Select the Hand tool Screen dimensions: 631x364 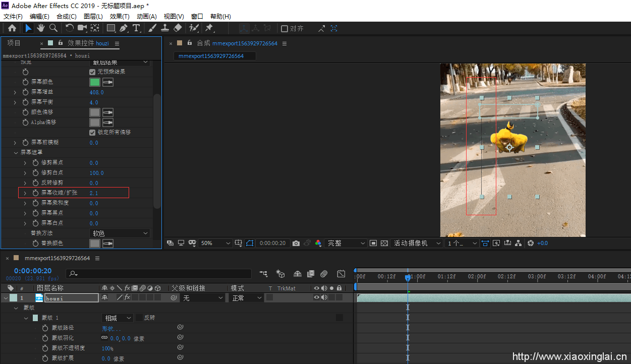40,28
